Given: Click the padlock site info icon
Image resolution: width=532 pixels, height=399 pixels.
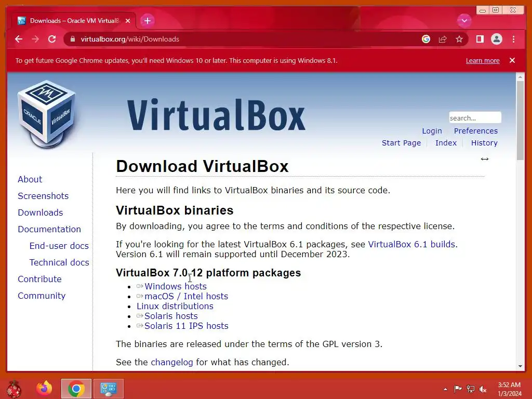Looking at the screenshot, I should [x=72, y=39].
